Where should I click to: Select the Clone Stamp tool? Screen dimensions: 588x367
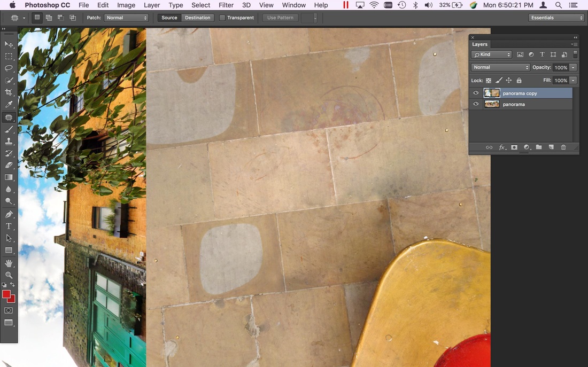pyautogui.click(x=9, y=142)
